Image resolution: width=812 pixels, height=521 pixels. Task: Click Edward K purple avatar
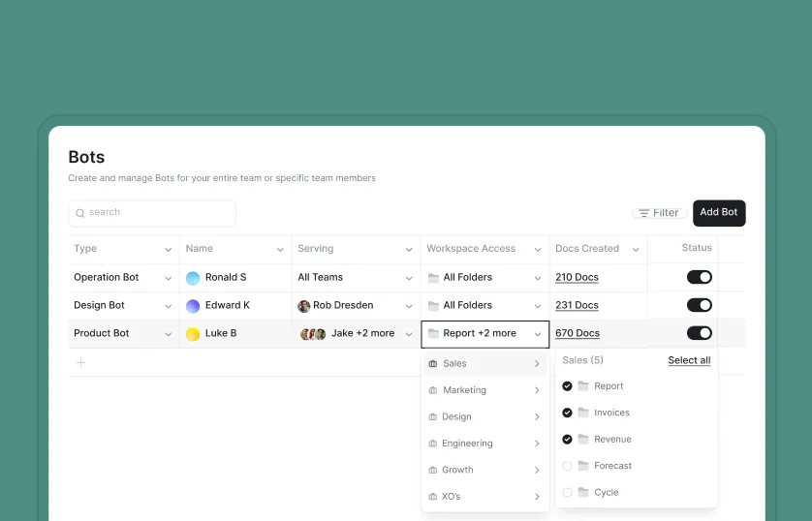tap(193, 306)
